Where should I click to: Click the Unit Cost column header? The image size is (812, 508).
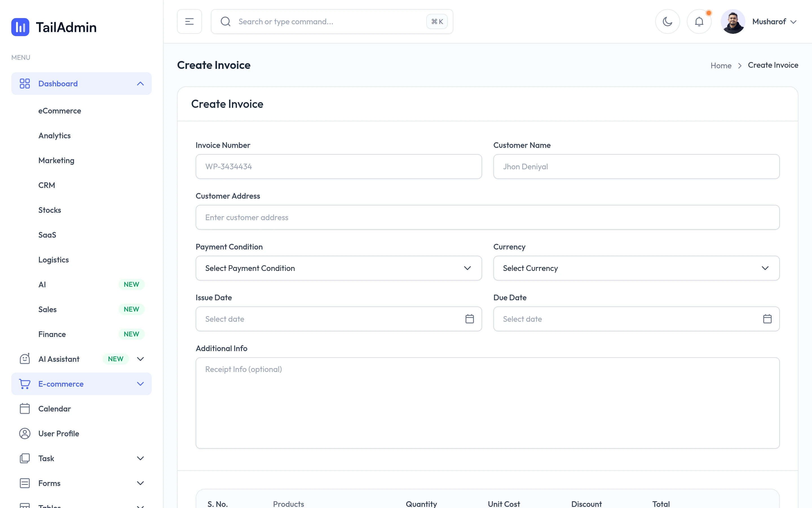pyautogui.click(x=504, y=504)
